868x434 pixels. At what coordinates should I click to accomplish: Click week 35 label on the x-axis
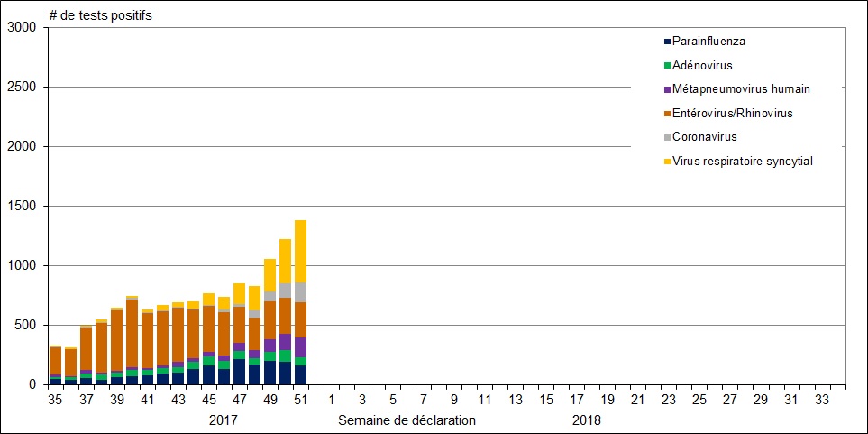(55, 399)
